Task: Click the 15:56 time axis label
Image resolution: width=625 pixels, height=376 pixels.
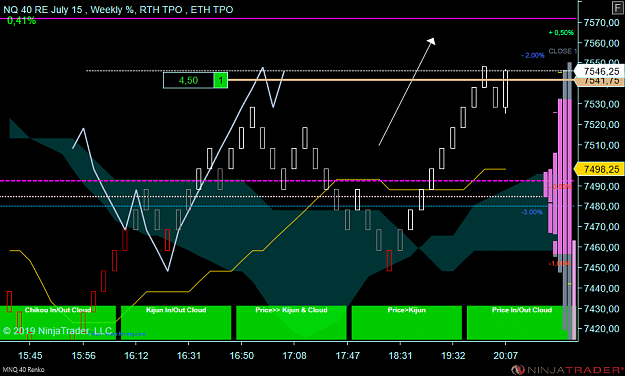Action: pyautogui.click(x=83, y=356)
